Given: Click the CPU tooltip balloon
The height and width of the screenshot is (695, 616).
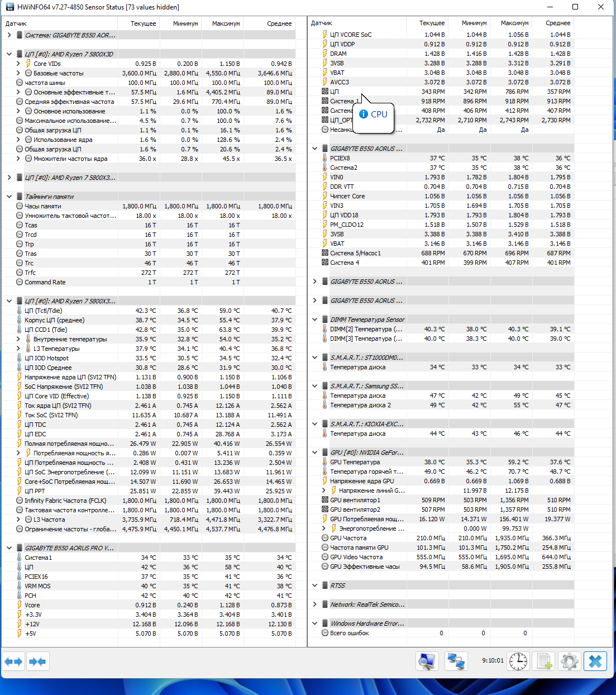Looking at the screenshot, I should point(374,117).
